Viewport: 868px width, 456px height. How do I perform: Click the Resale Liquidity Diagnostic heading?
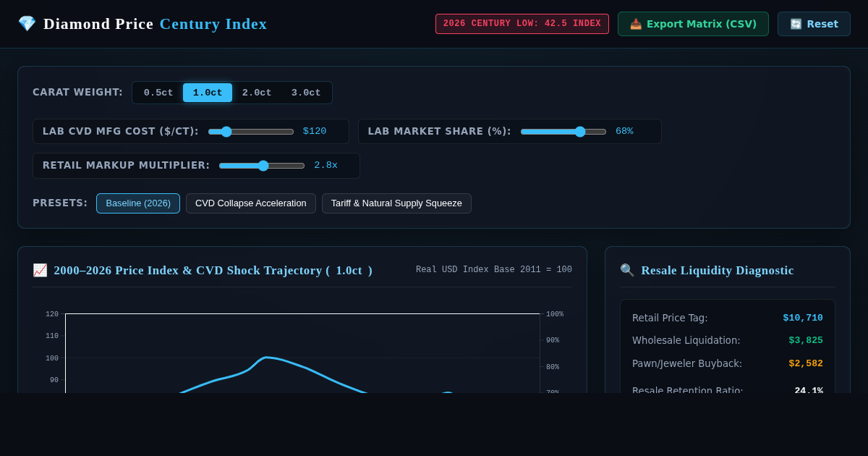click(718, 270)
